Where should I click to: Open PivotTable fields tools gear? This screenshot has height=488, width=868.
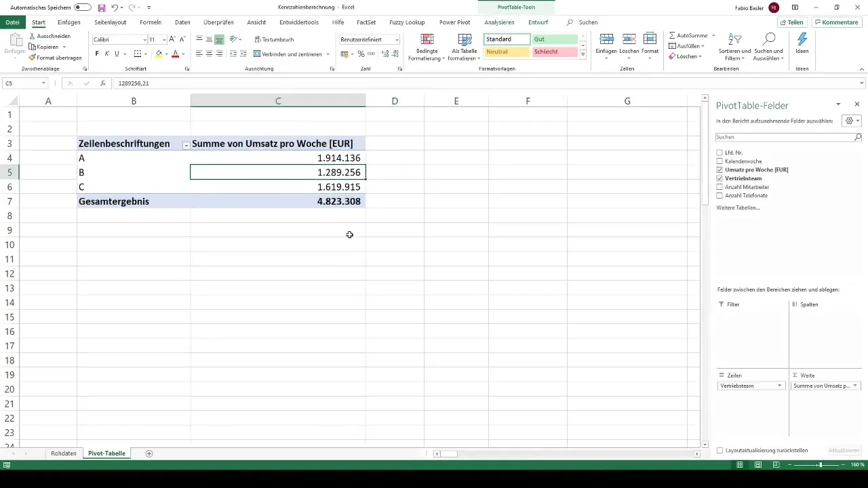click(850, 121)
